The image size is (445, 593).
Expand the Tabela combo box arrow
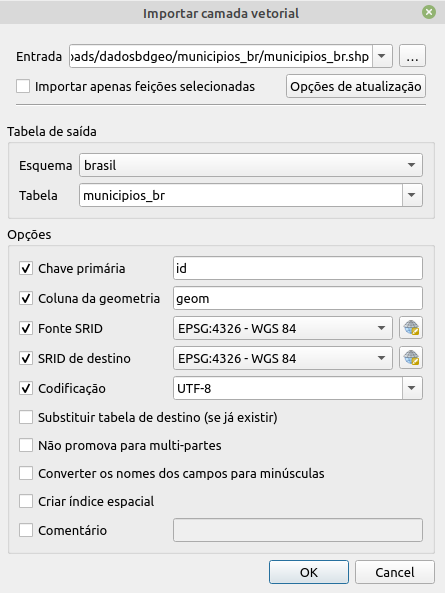tap(412, 196)
